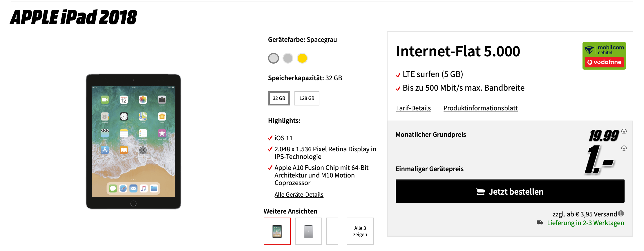This screenshot has width=644, height=251.
Task: Pick the gold device color
Action: pos(302,58)
